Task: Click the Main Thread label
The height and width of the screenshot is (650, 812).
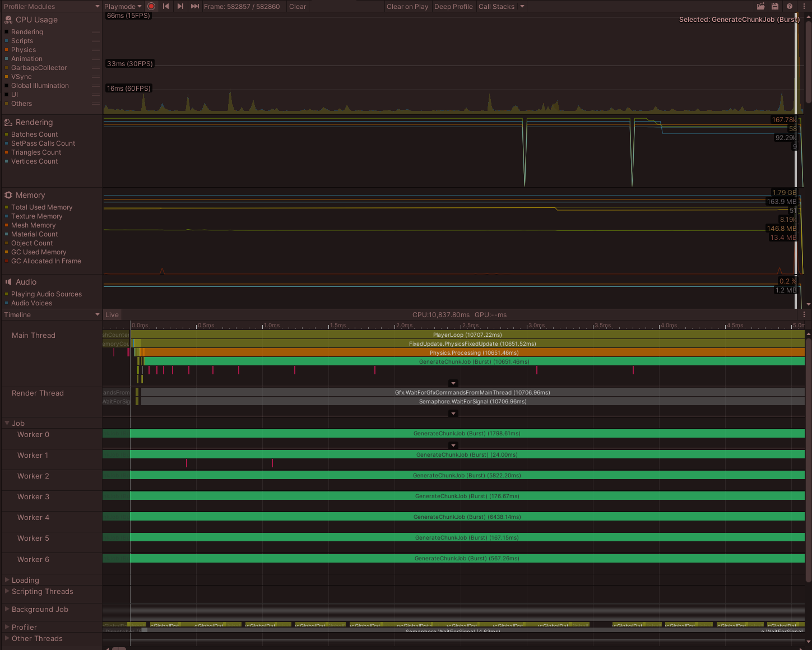Action: pos(34,335)
